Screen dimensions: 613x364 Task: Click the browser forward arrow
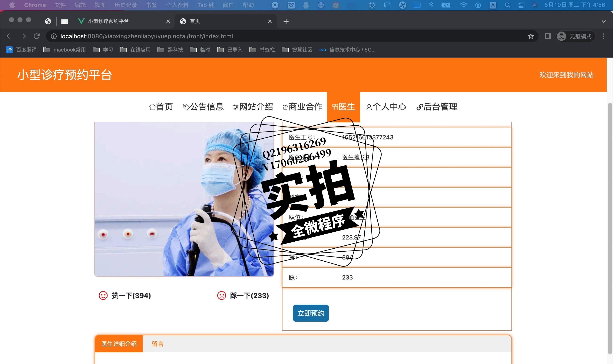point(23,36)
